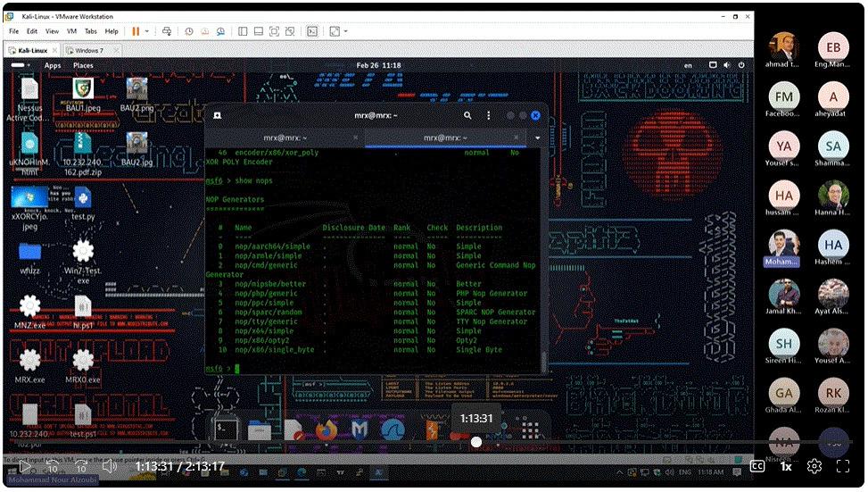Switch to the Windows 7 VM tab
Screen dimensions: 868x492
[88, 50]
